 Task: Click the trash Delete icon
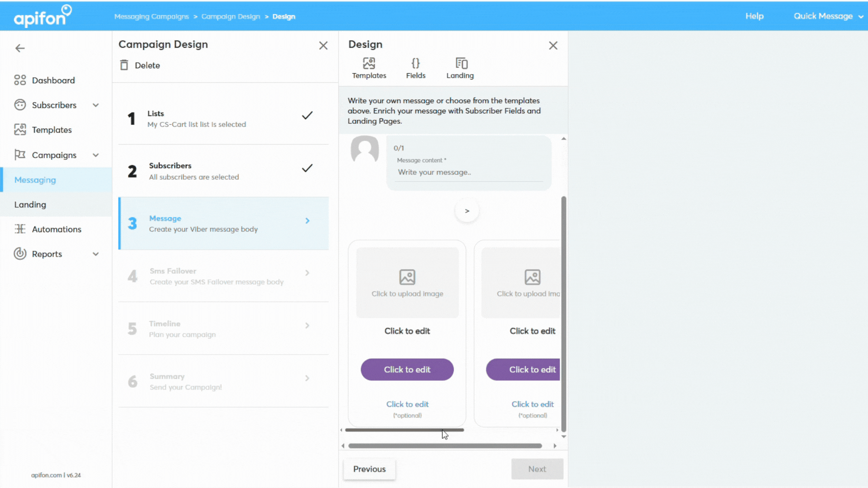pos(124,65)
